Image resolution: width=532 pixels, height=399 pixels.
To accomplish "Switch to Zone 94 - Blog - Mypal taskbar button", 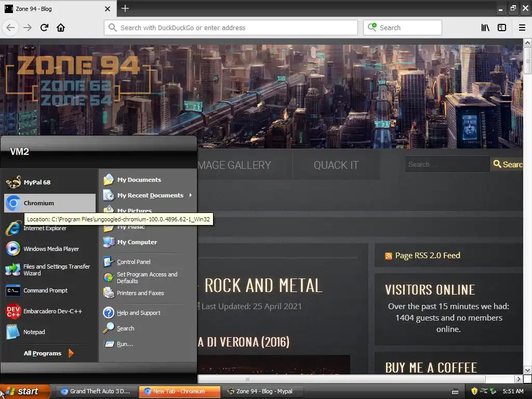I will point(263,391).
